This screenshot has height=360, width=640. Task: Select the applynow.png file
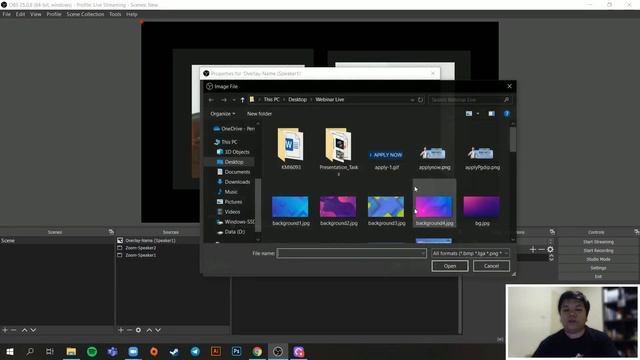pyautogui.click(x=434, y=158)
